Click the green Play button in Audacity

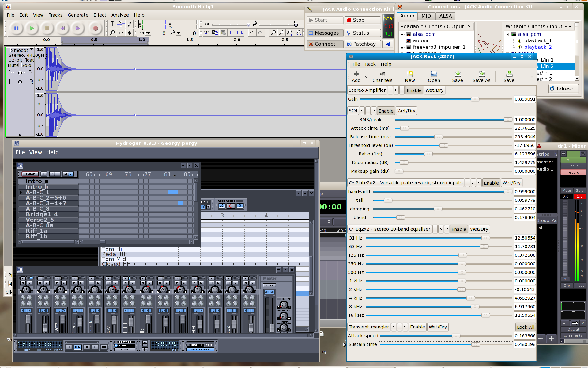tap(32, 28)
